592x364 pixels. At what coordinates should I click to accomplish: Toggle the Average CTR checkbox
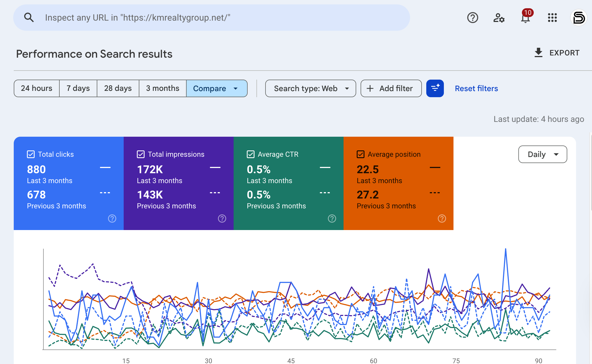pos(251,154)
